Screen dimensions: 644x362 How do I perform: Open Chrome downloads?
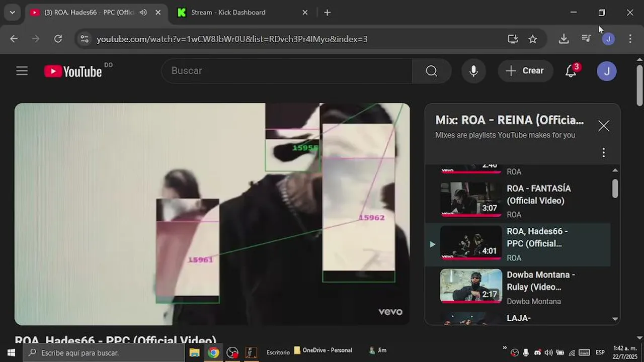[x=564, y=39]
